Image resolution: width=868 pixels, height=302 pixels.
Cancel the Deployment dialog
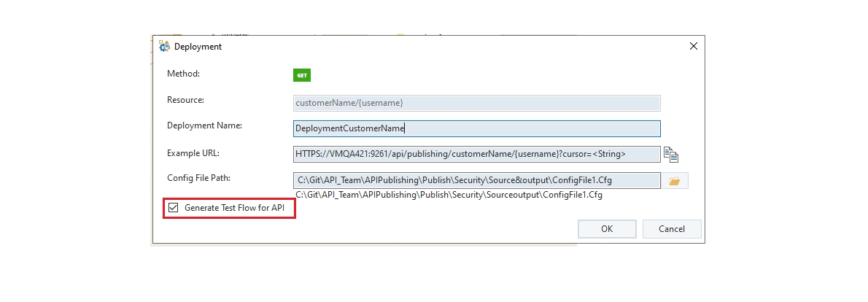click(672, 229)
